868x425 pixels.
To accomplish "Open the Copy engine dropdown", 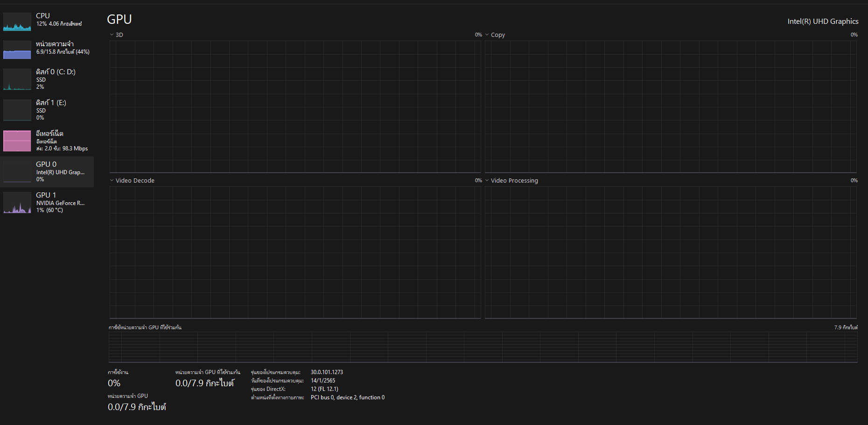I will click(487, 35).
